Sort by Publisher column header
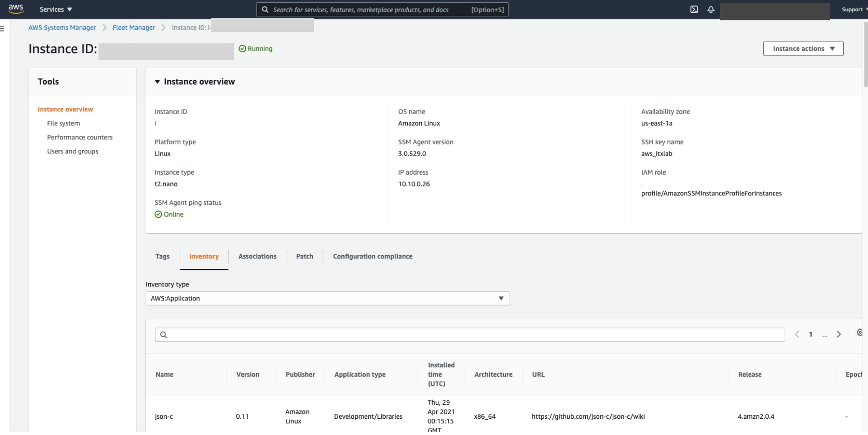 click(x=300, y=375)
